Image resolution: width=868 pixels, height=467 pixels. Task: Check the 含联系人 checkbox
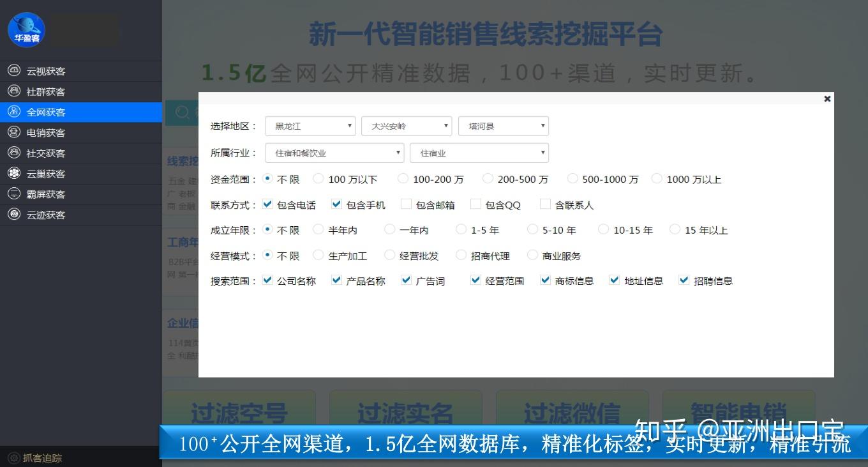click(545, 204)
